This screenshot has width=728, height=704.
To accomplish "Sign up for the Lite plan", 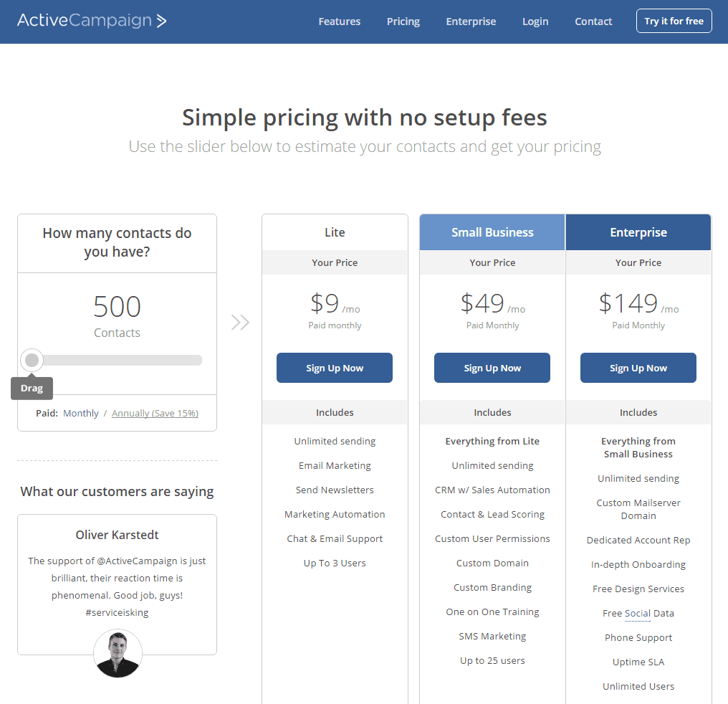I will (x=335, y=368).
